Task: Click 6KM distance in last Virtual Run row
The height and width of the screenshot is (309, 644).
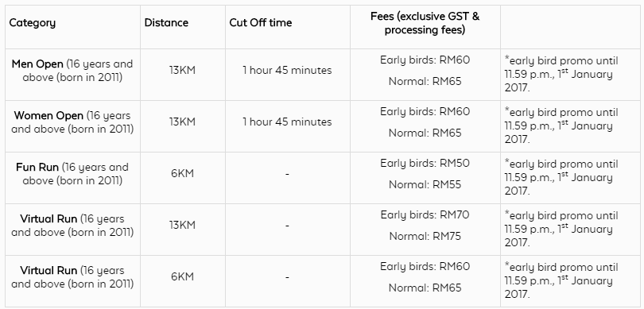Action: 182,277
